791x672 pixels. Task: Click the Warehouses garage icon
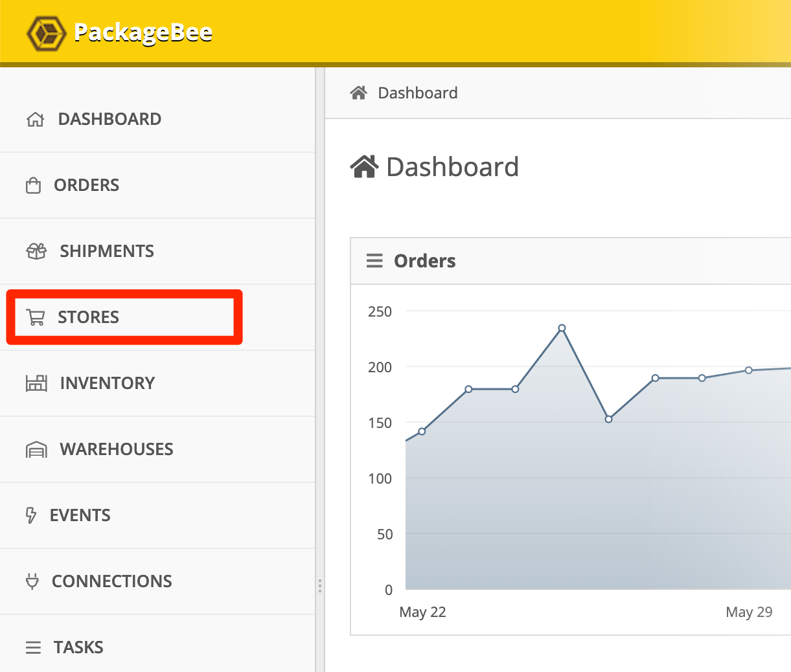click(x=36, y=449)
